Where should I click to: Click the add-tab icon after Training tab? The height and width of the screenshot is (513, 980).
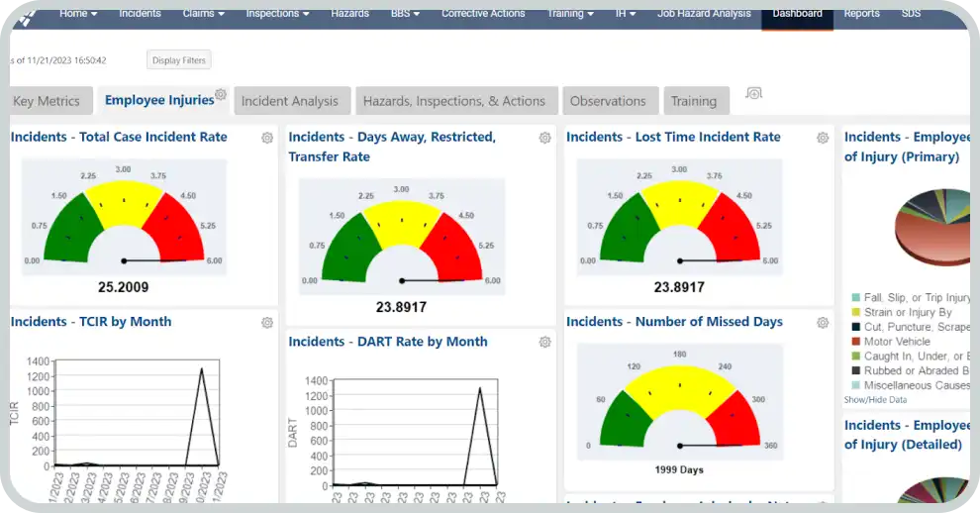pyautogui.click(x=754, y=93)
